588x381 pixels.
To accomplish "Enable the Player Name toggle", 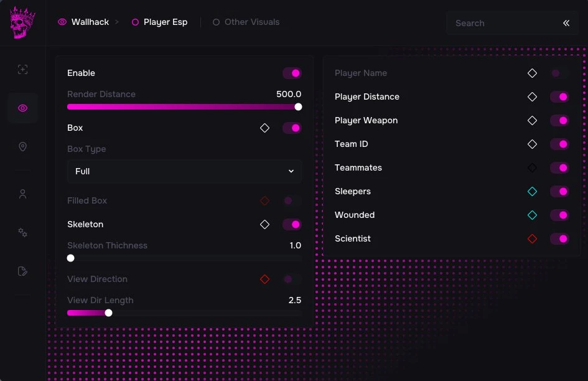I will tap(559, 73).
